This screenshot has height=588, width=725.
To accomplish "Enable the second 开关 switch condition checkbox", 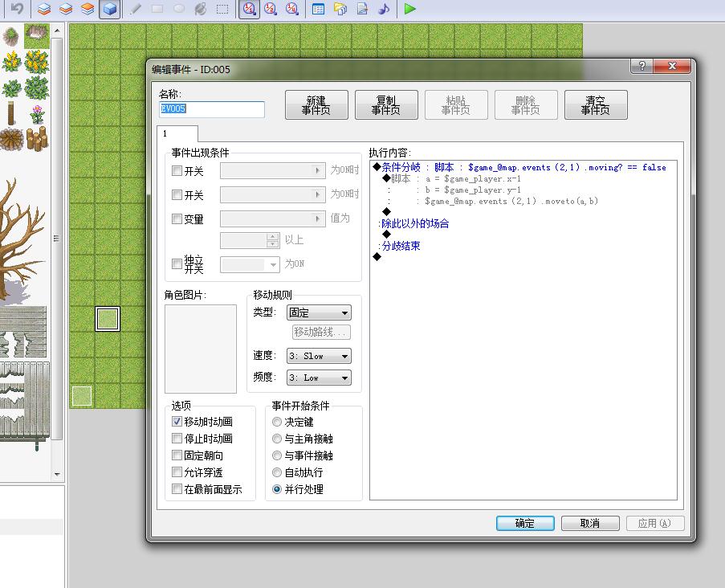I will tap(177, 194).
